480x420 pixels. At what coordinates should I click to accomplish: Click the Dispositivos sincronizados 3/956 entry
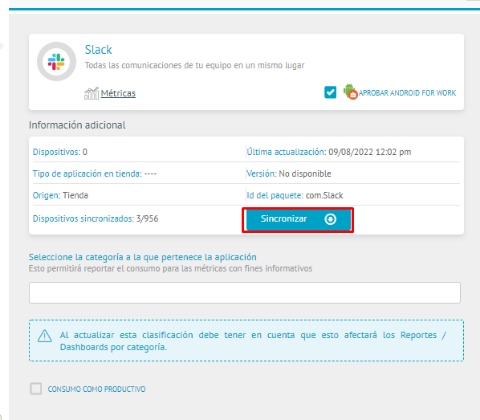point(95,219)
